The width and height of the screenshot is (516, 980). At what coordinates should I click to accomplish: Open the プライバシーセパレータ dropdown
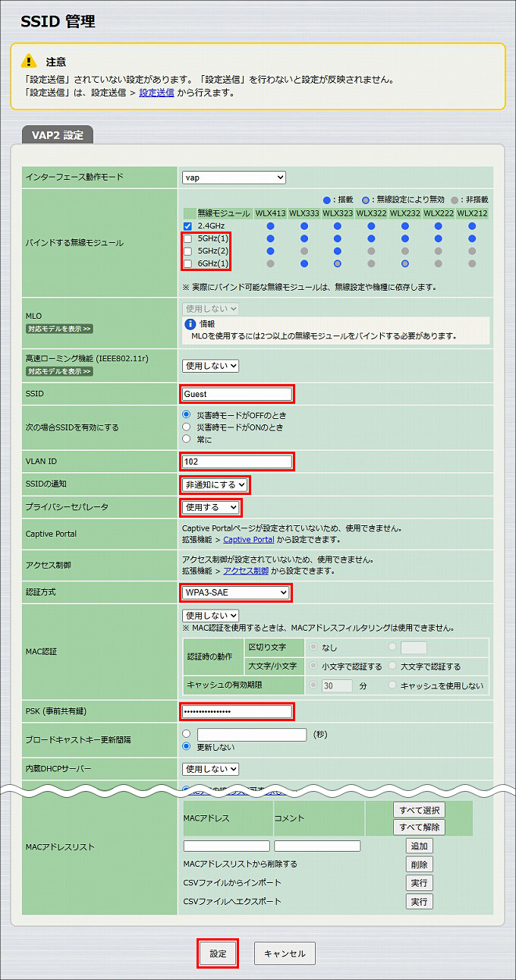(211, 507)
